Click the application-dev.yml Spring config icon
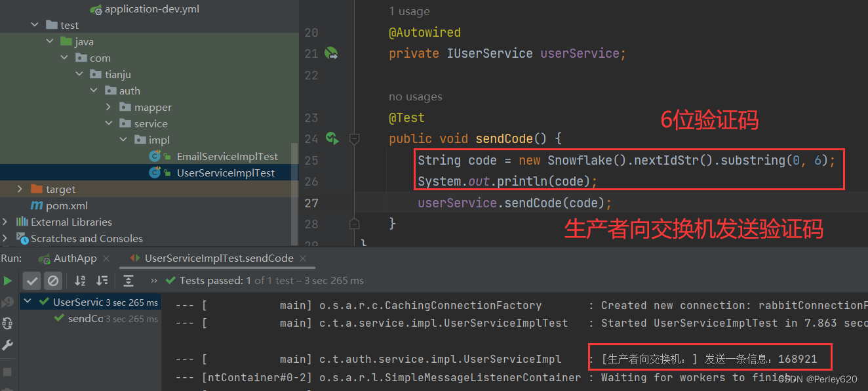 [x=96, y=10]
